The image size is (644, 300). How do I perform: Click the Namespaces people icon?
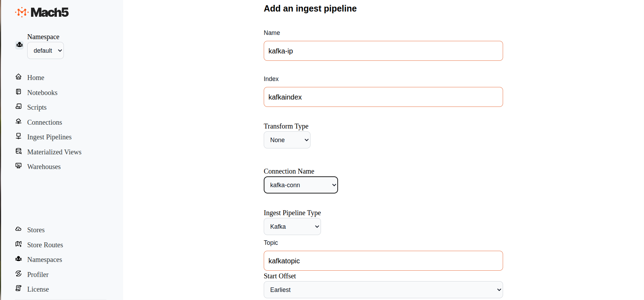(x=18, y=258)
